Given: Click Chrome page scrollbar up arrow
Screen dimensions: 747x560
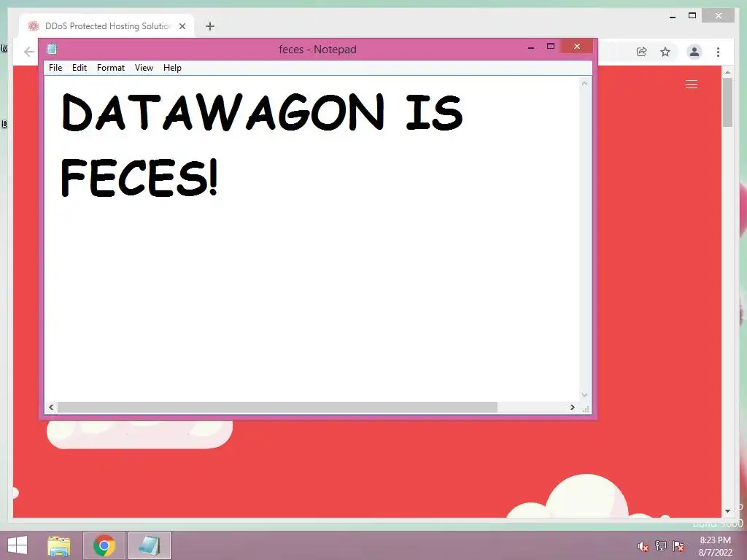Looking at the screenshot, I should [727, 72].
